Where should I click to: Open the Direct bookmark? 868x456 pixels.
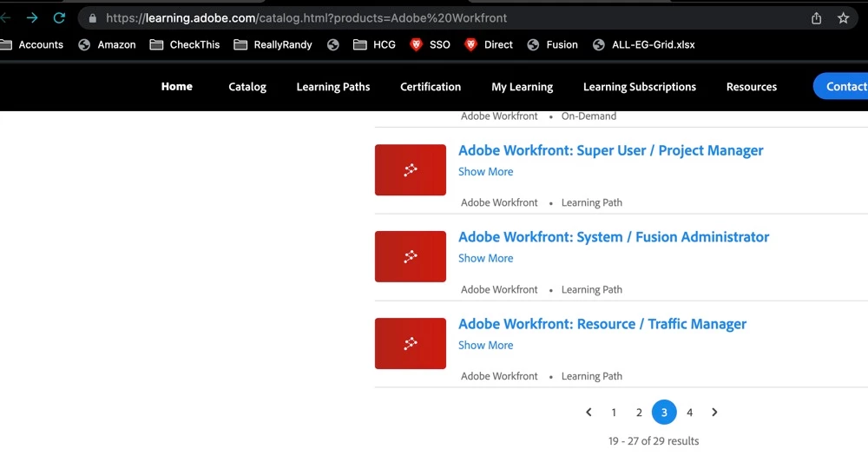click(x=489, y=45)
